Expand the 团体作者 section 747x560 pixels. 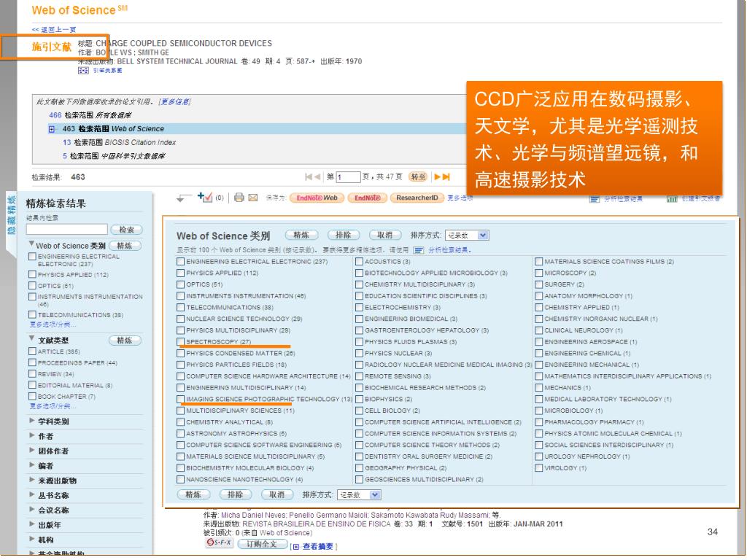coord(32,450)
